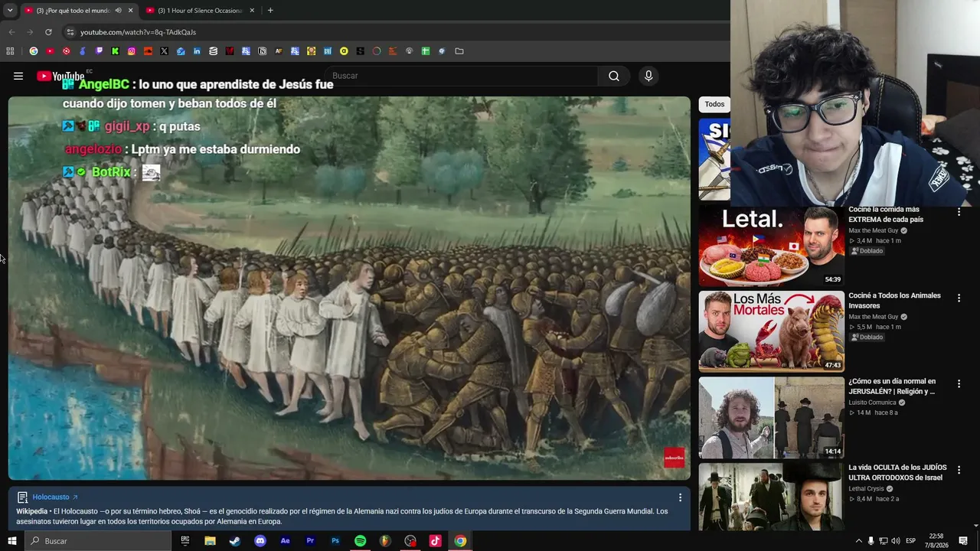980x551 pixels.
Task: Toggle the microphone icon in system tray
Action: (871, 541)
